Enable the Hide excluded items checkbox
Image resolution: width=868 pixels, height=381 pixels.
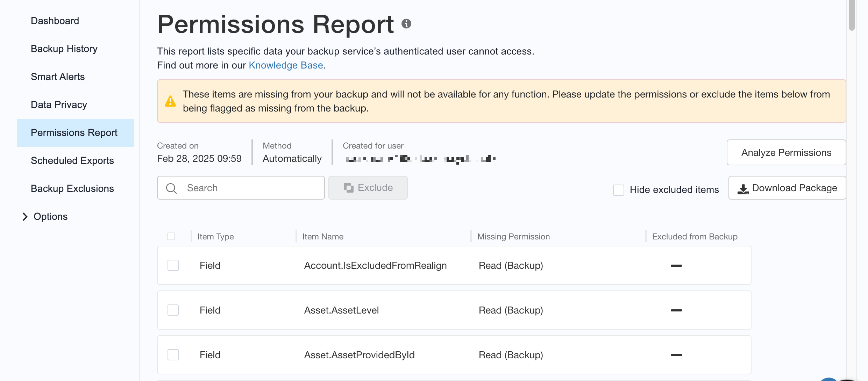coord(619,189)
